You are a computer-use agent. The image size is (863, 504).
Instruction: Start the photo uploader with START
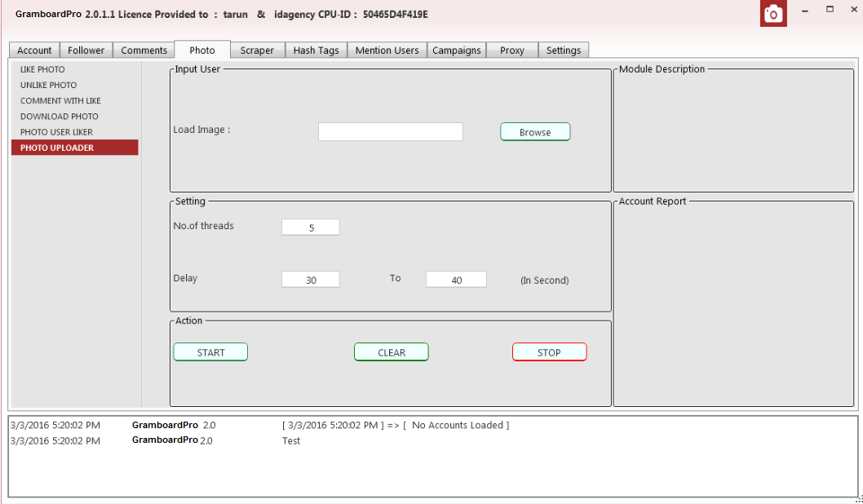[x=210, y=352]
